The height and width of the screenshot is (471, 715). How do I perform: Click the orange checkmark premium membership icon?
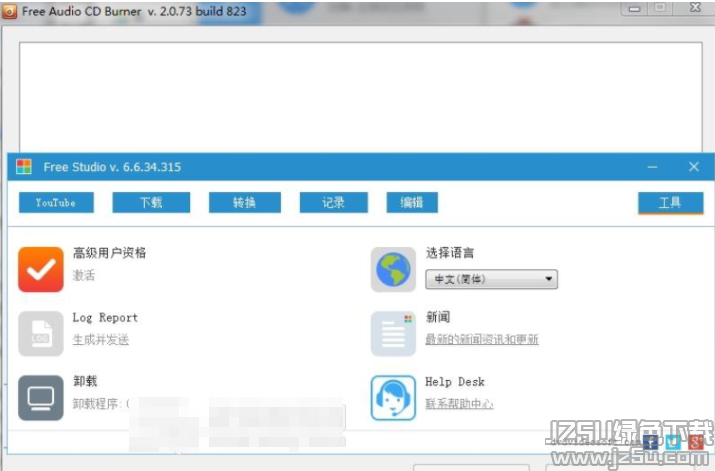pyautogui.click(x=41, y=269)
